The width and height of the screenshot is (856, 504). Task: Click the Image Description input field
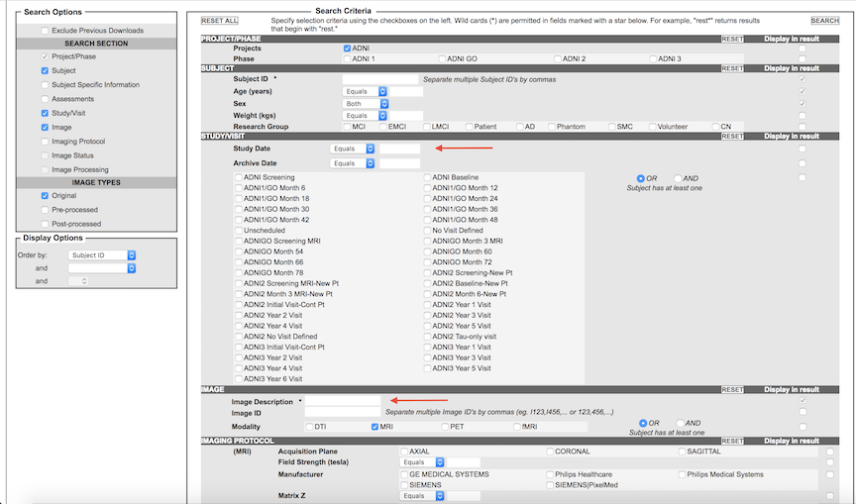click(x=342, y=401)
